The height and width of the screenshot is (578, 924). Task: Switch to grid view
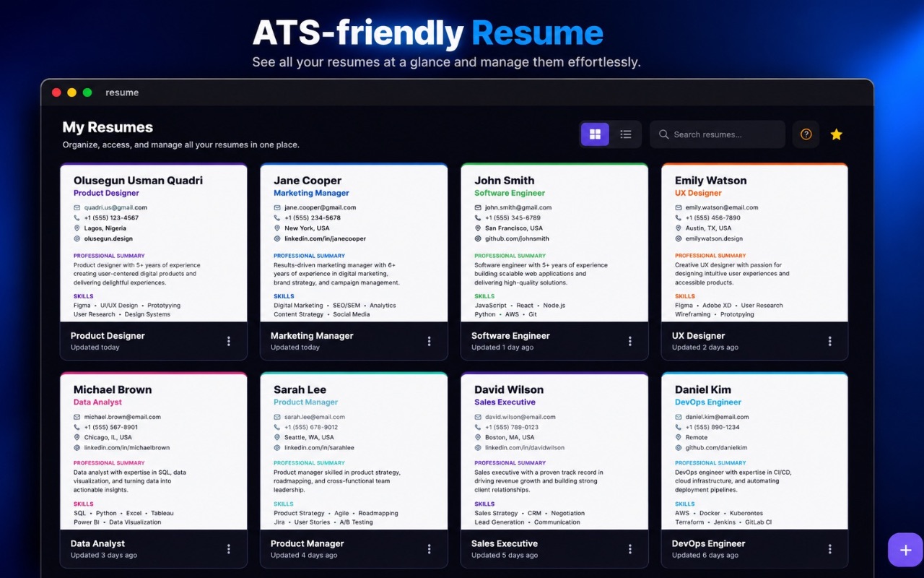[595, 134]
